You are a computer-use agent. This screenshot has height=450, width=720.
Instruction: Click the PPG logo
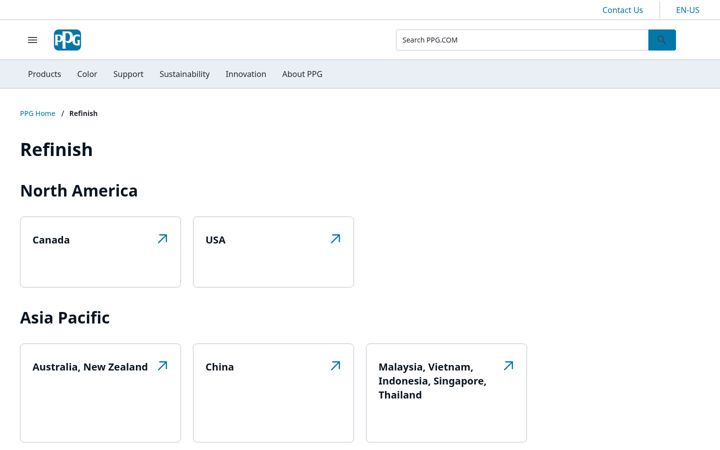point(68,40)
